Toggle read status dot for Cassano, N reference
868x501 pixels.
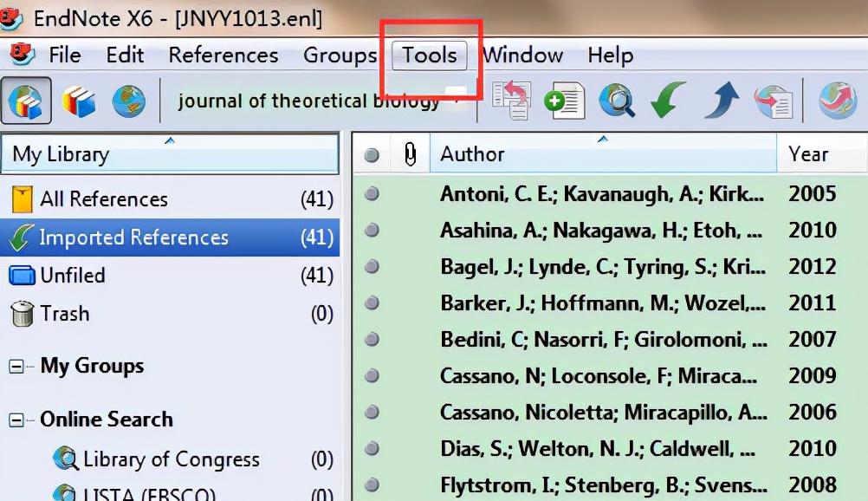372,376
